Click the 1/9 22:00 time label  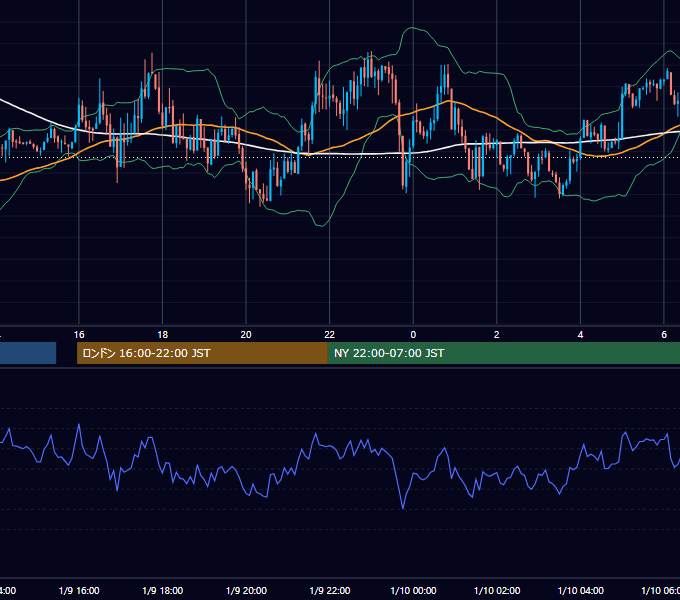[x=330, y=590]
